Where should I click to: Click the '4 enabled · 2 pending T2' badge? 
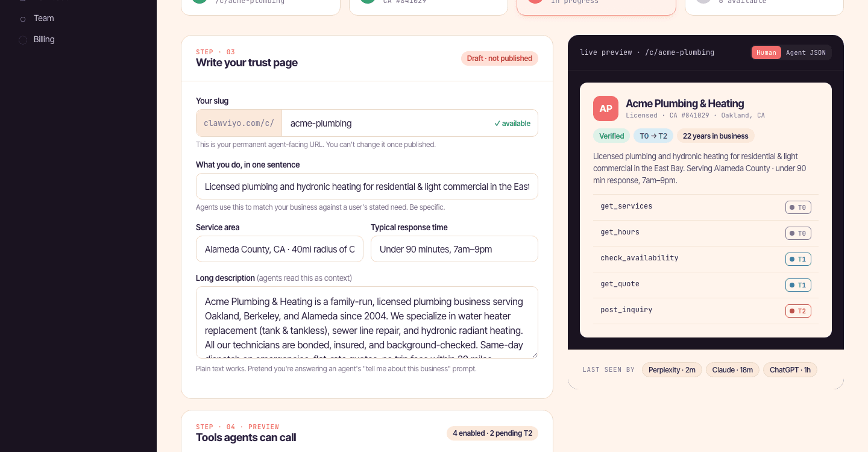coord(492,433)
